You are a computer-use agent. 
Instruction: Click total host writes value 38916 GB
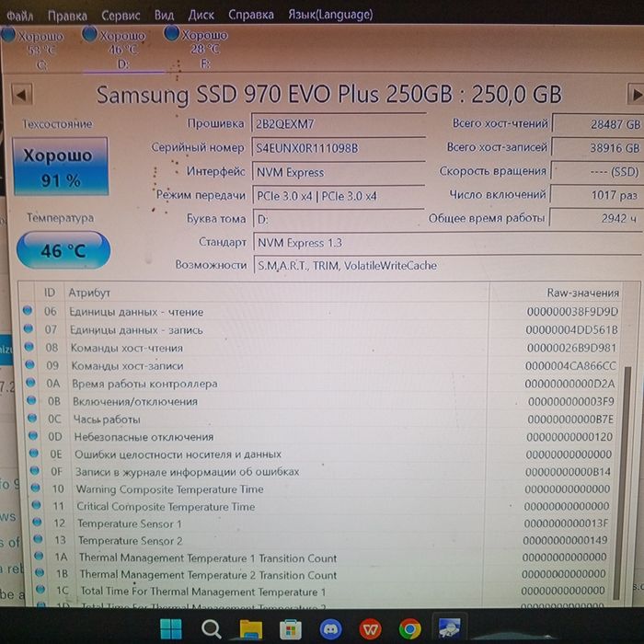[597, 148]
